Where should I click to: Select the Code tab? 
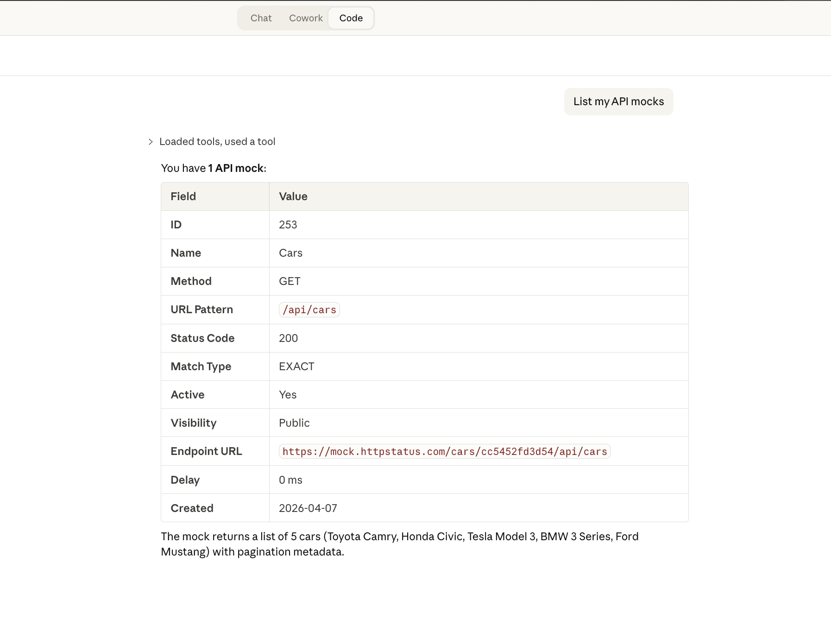pos(351,18)
